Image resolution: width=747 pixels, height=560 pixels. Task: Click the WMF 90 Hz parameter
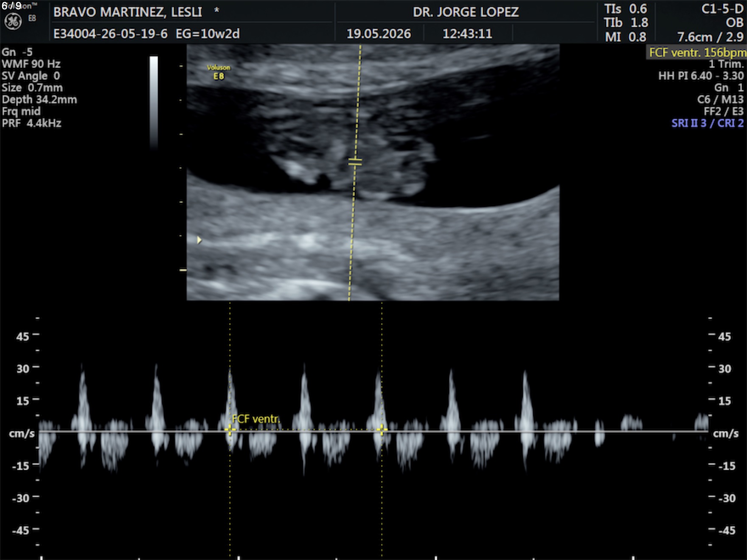31,64
